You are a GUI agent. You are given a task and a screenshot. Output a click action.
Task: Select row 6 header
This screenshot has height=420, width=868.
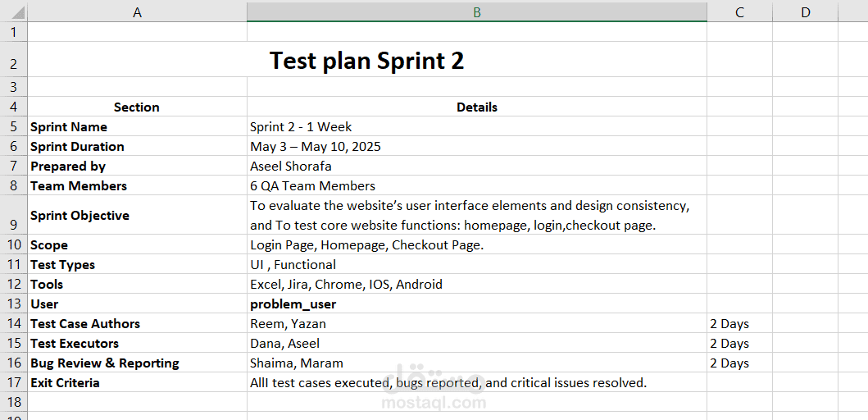click(14, 146)
